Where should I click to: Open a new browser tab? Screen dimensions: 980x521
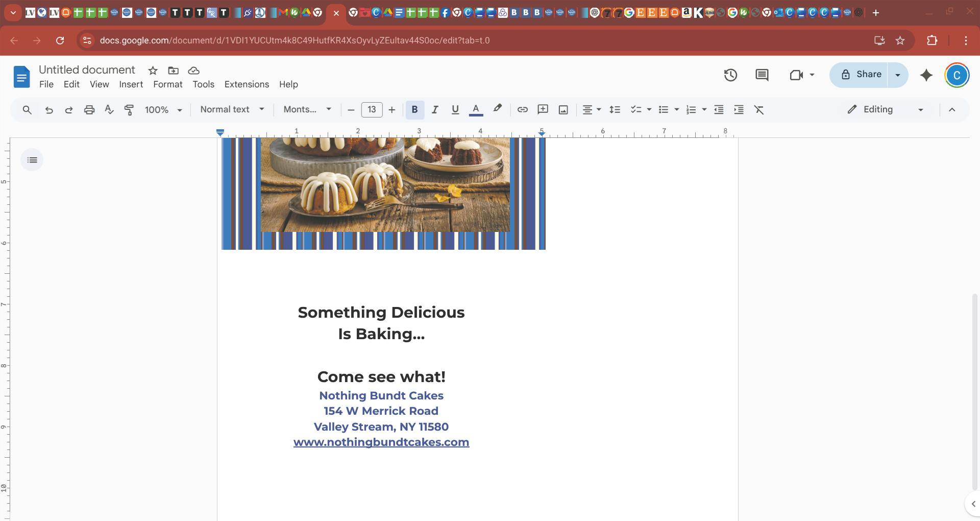pos(876,13)
